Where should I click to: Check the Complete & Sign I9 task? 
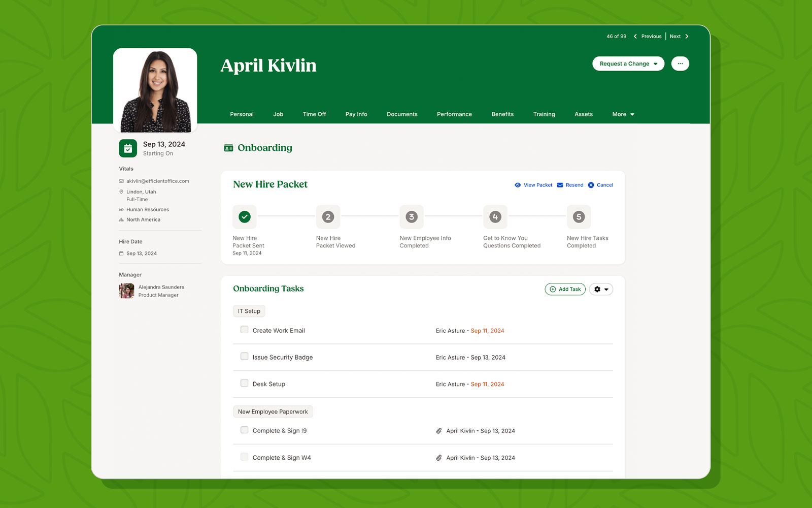pos(244,430)
